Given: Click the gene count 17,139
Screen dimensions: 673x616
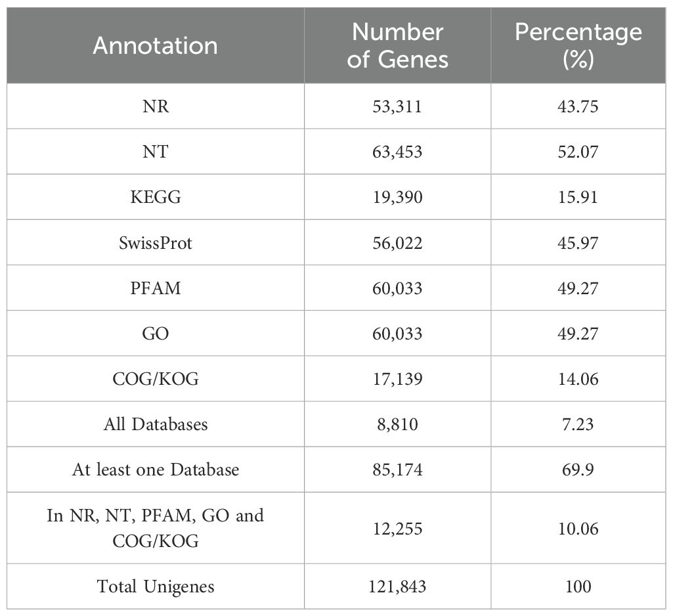Looking at the screenshot, I should tap(397, 379).
